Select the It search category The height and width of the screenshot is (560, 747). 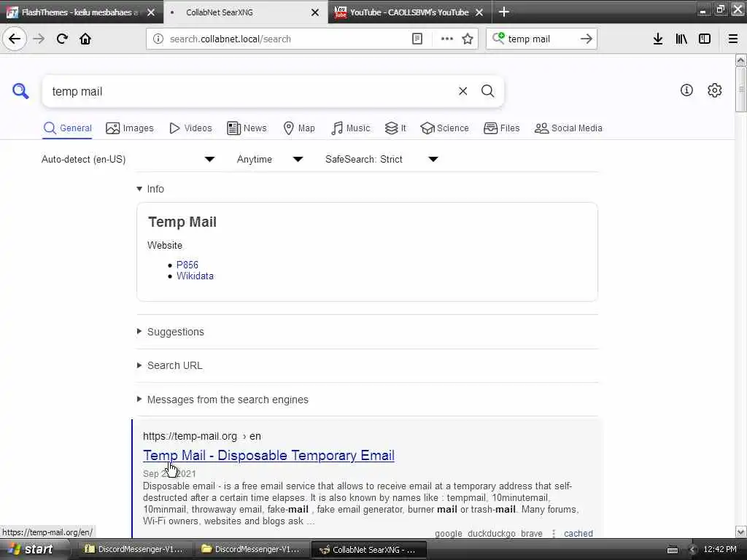[395, 128]
